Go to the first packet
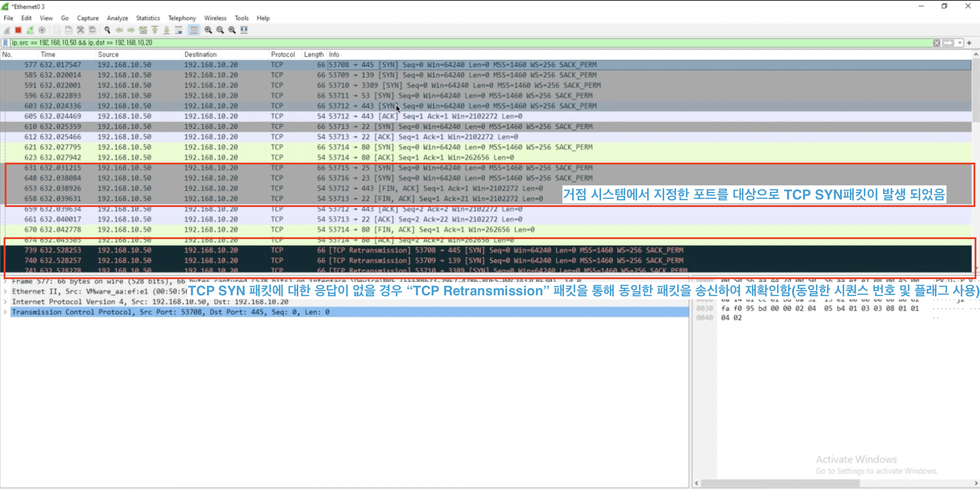 coord(155,30)
